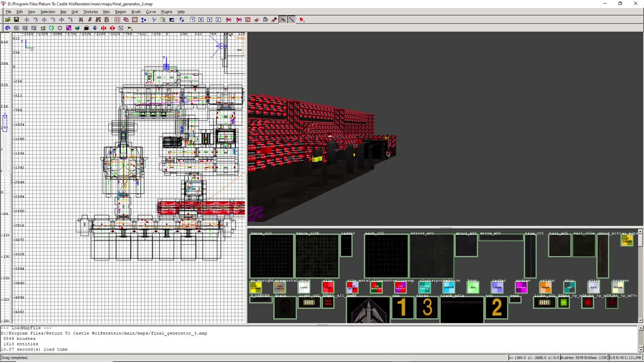Flip selection along the Y axis

pyautogui.click(x=44, y=20)
